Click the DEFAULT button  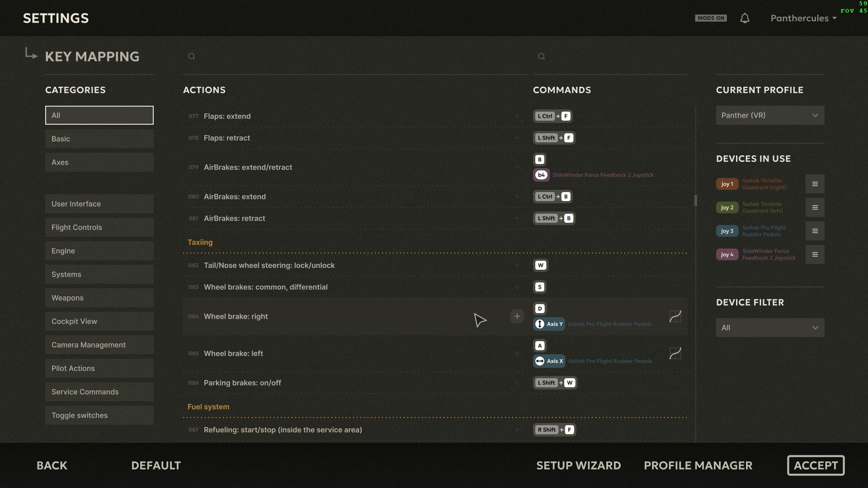tap(156, 465)
